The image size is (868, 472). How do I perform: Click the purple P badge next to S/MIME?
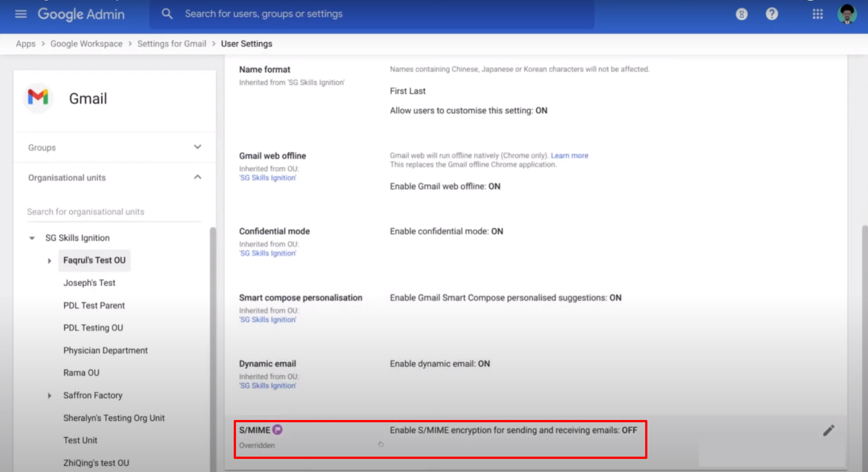pos(278,430)
